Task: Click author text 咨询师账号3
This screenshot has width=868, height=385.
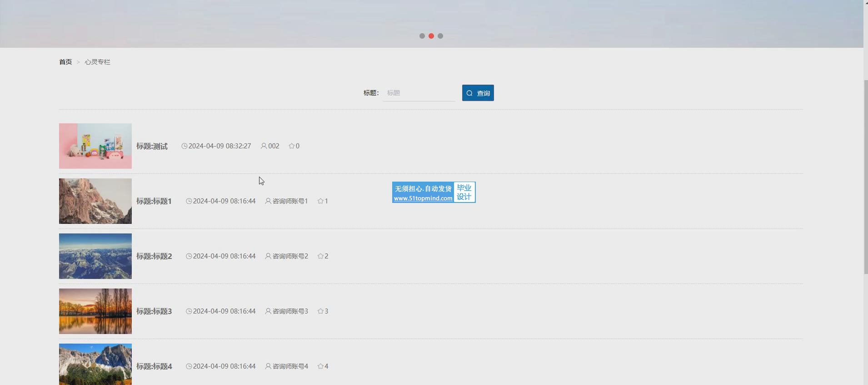Action: click(x=290, y=311)
